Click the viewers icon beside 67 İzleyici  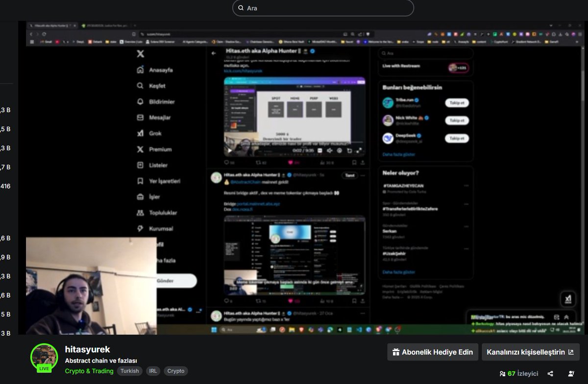click(x=502, y=373)
